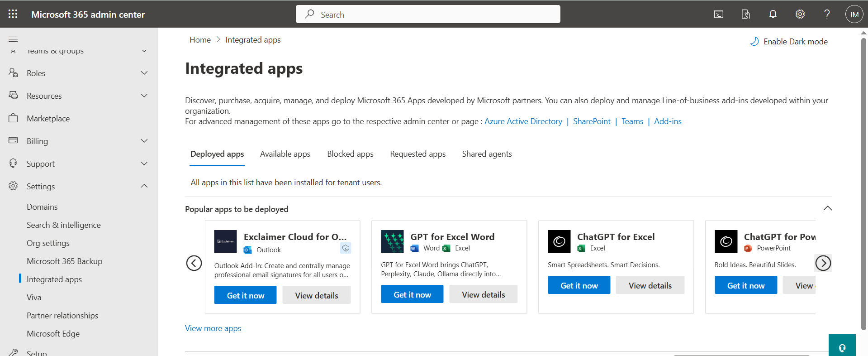Viewport: 868px width, 356px height.
Task: Collapse the Settings section
Action: 144,186
